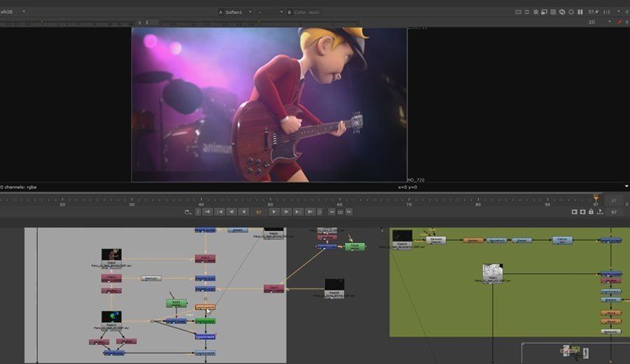Toggle the clipping warning icon

(518, 12)
